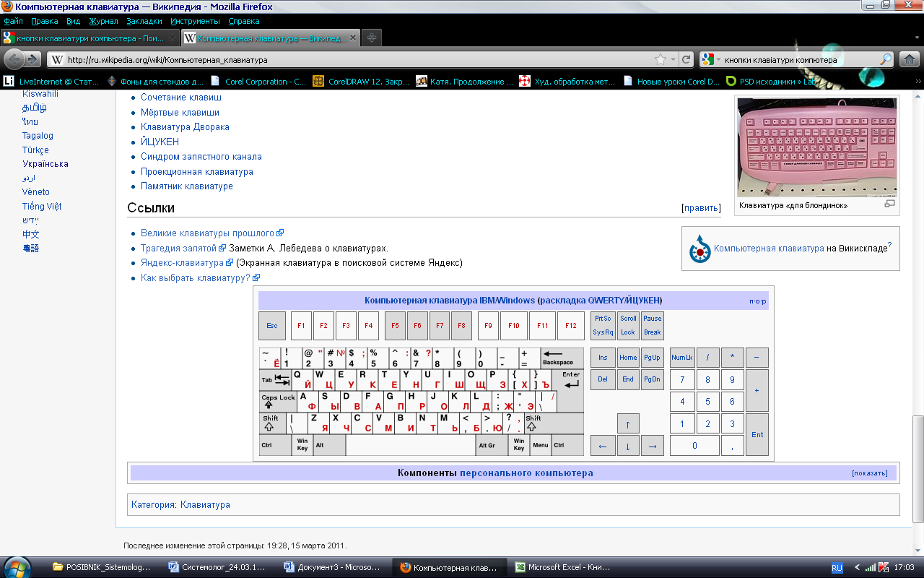Click the F12 key in the diagram

coord(571,326)
